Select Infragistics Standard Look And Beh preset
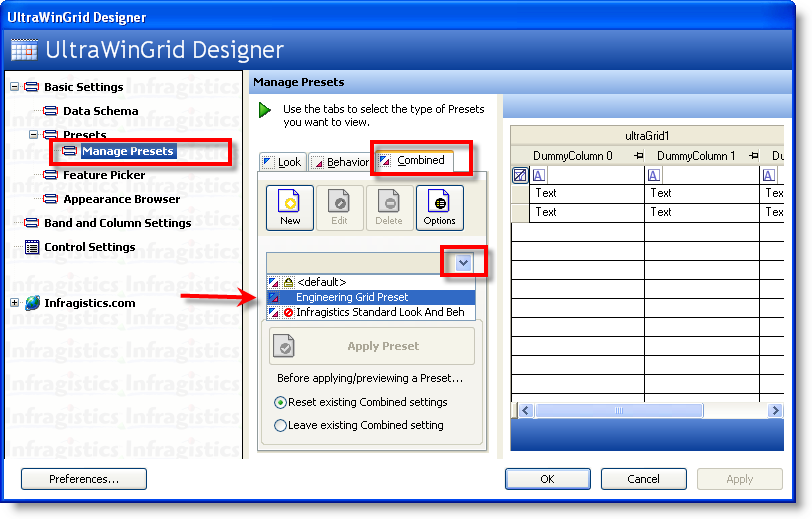The width and height of the screenshot is (812, 519). pos(371,312)
